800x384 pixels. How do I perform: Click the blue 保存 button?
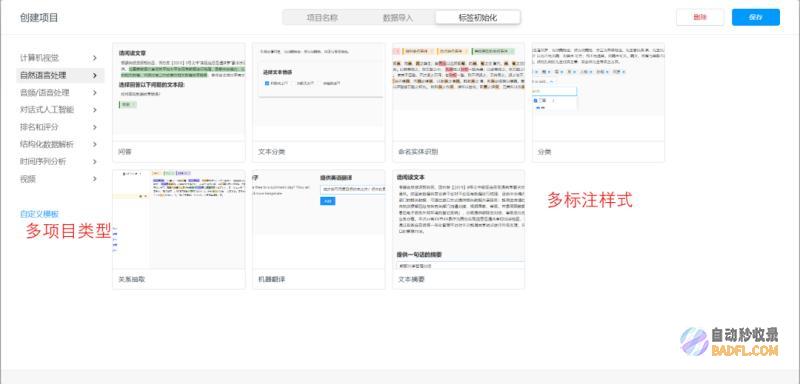click(756, 17)
